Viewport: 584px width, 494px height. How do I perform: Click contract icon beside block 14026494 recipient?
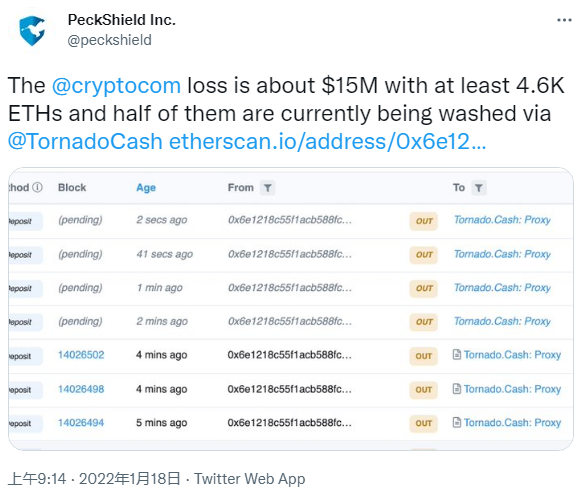(x=457, y=422)
